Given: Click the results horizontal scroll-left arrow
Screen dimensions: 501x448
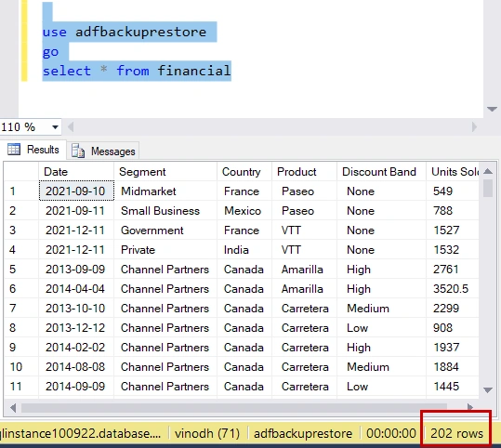Looking at the screenshot, I should coord(13,408).
